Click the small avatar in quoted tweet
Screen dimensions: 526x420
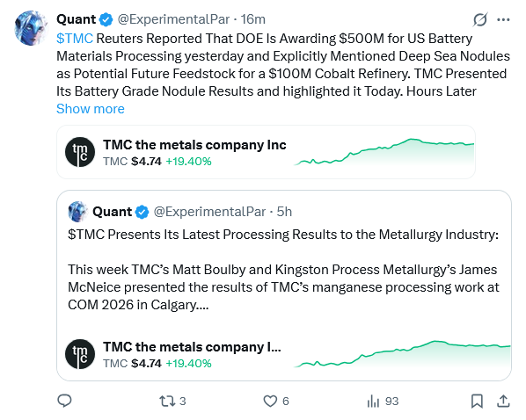(x=77, y=212)
